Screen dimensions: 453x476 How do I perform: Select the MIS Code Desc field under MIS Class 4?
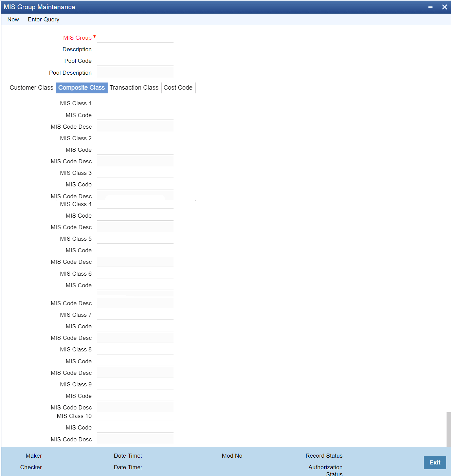[x=135, y=227]
